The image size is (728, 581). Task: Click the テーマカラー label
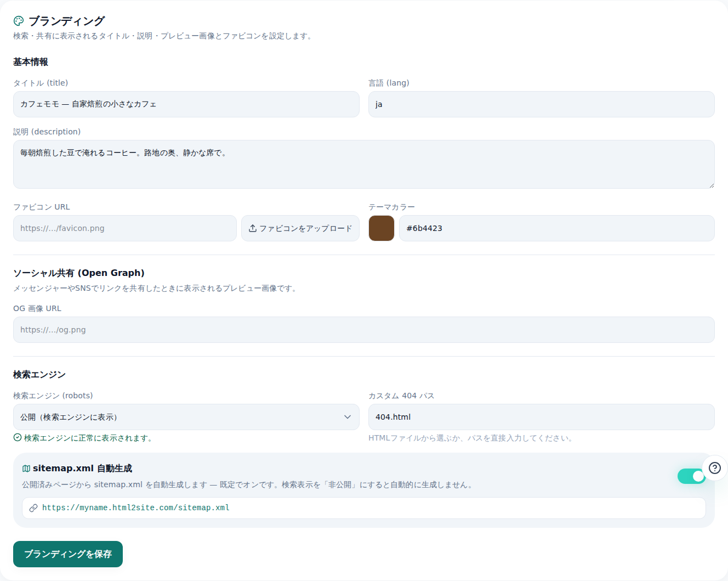pyautogui.click(x=391, y=207)
